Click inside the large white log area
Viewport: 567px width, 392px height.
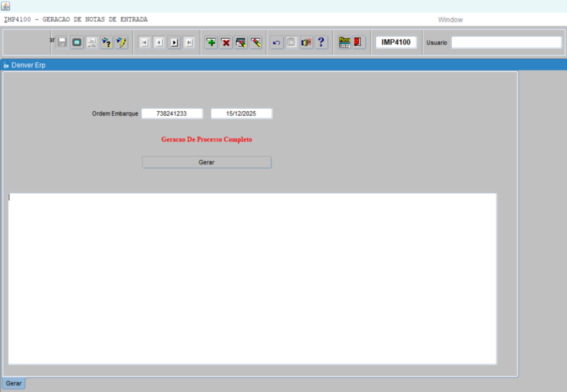(x=252, y=278)
